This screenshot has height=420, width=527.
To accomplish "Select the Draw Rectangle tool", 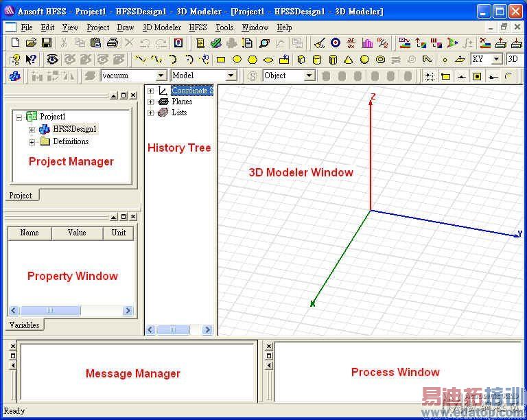I will tap(221, 60).
